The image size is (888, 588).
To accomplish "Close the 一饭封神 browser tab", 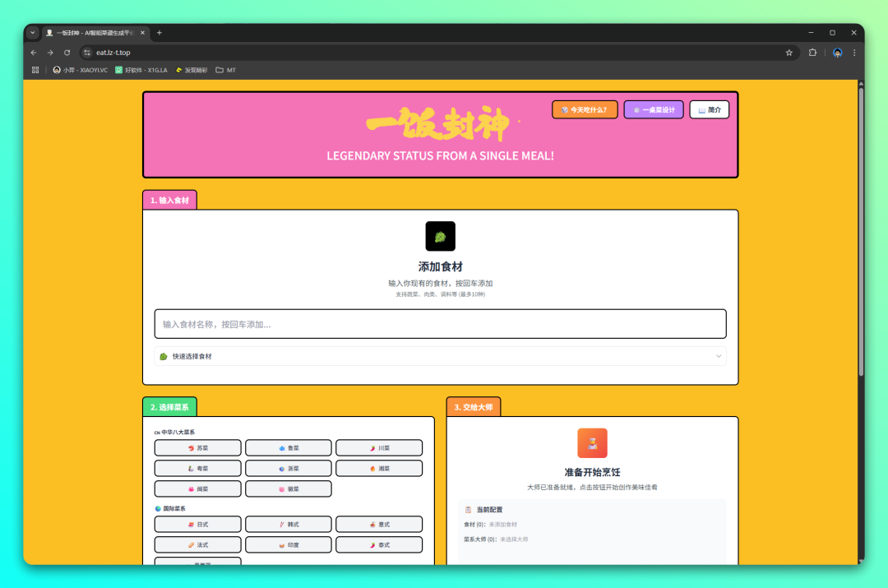I will coord(142,33).
